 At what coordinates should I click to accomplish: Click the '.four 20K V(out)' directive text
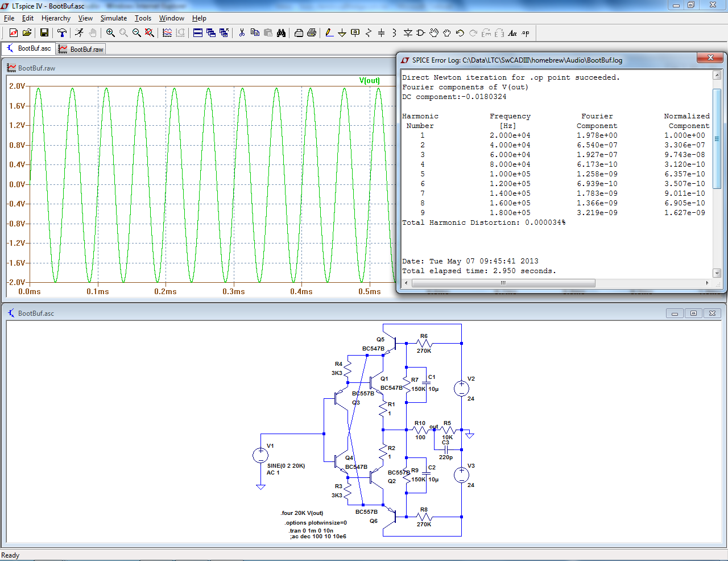tap(302, 513)
